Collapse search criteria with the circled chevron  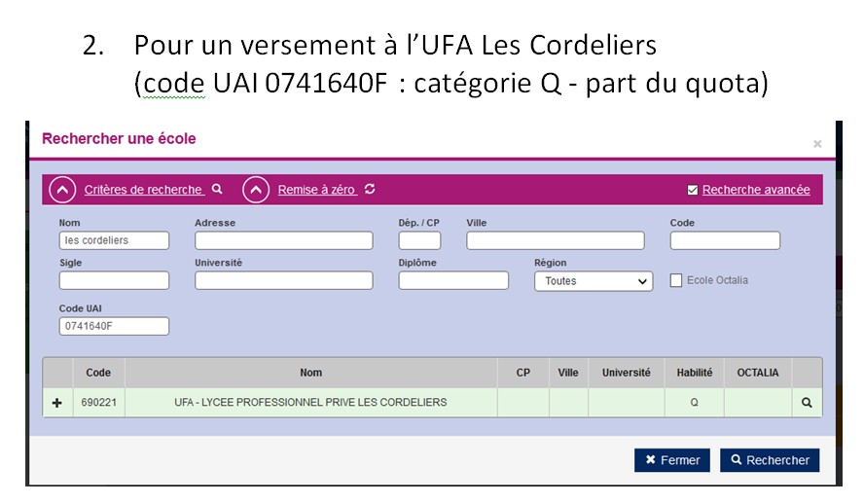[62, 190]
